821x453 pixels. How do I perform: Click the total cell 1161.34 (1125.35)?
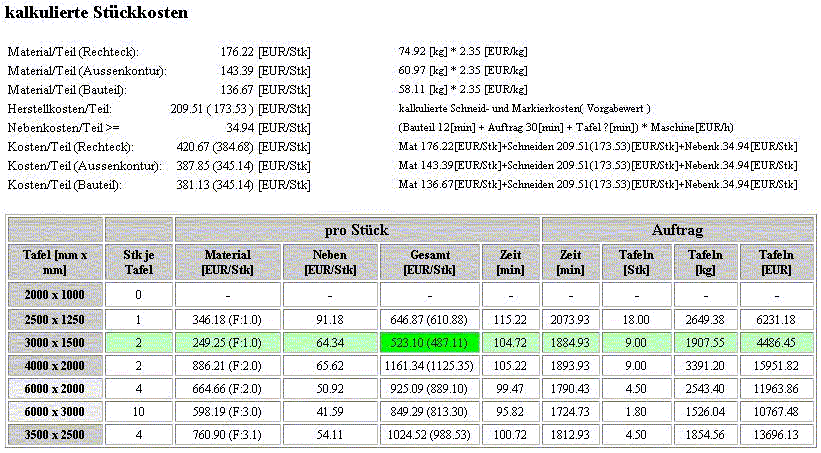429,365
